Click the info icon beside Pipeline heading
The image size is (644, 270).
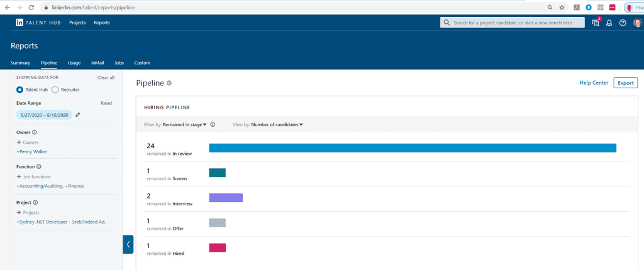tap(169, 83)
